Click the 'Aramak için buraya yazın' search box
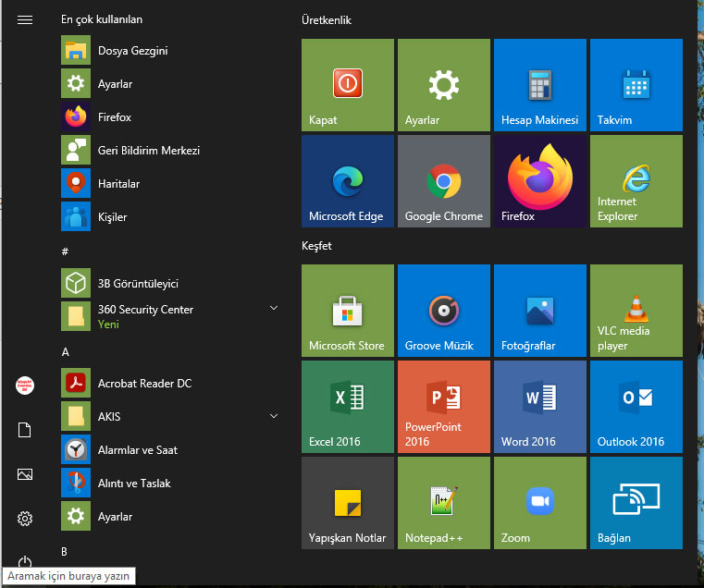Viewport: 704px width, 588px height. [x=68, y=576]
